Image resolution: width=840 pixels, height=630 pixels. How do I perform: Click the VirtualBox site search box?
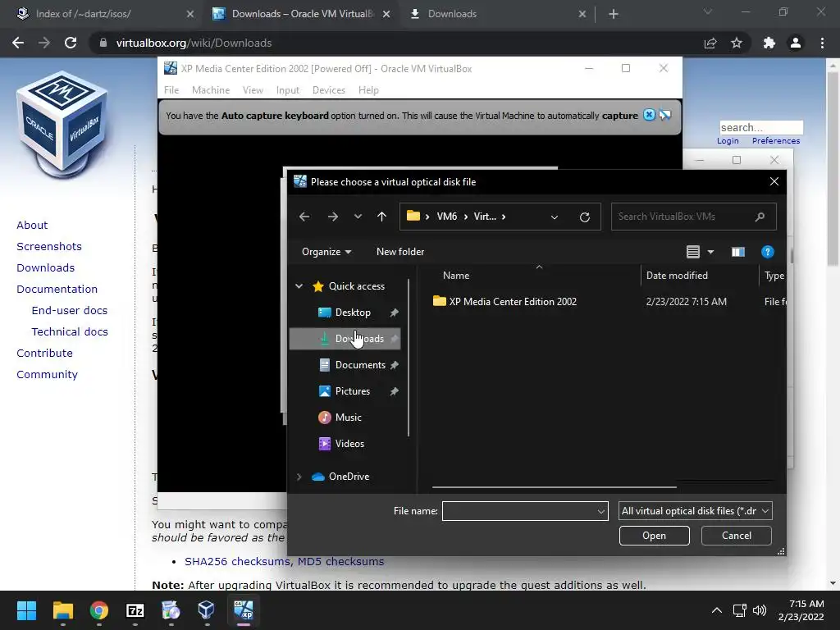coord(761,127)
